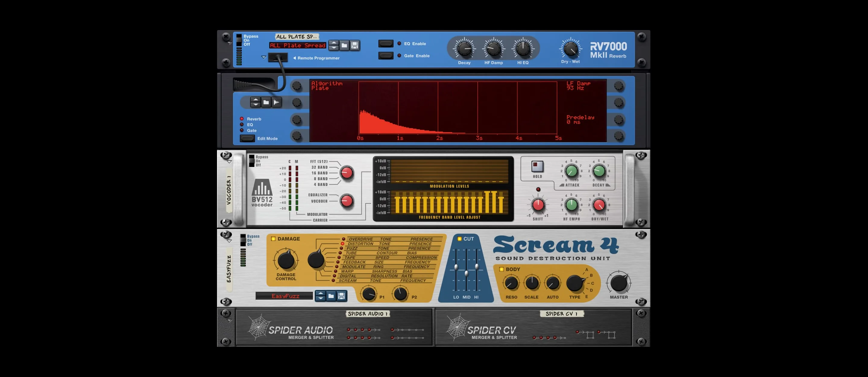Click RV7000 save patch floppy icon

pyautogui.click(x=354, y=46)
